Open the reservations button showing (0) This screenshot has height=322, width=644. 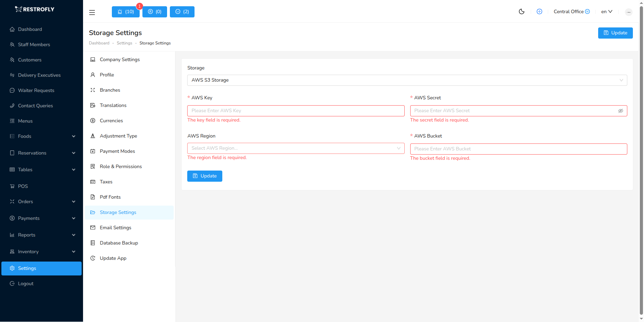(x=155, y=12)
